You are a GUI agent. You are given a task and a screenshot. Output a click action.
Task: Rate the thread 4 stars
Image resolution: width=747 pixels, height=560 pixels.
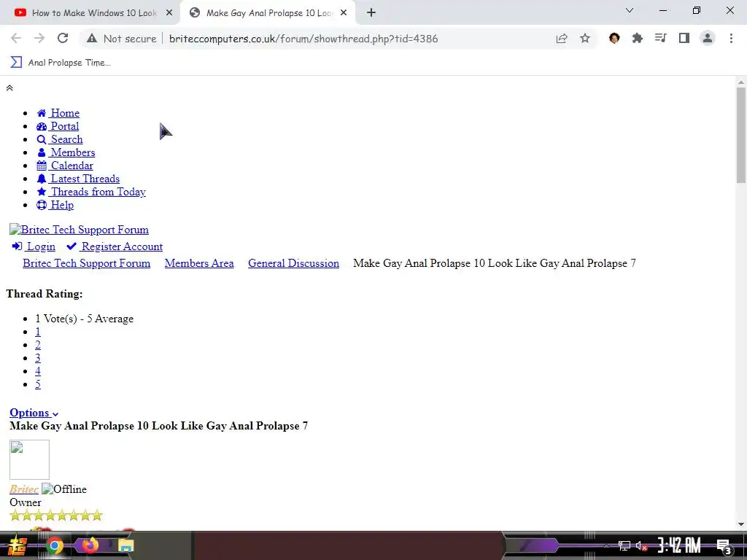[38, 371]
